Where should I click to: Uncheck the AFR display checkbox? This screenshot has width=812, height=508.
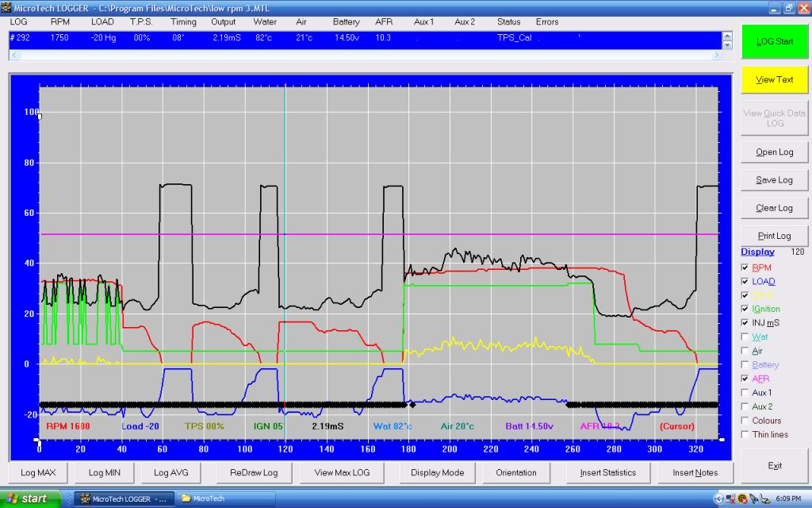[745, 379]
